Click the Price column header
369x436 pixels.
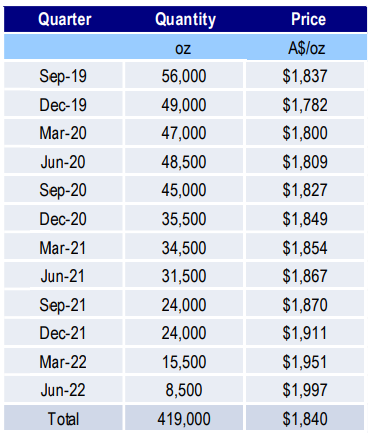308,19
